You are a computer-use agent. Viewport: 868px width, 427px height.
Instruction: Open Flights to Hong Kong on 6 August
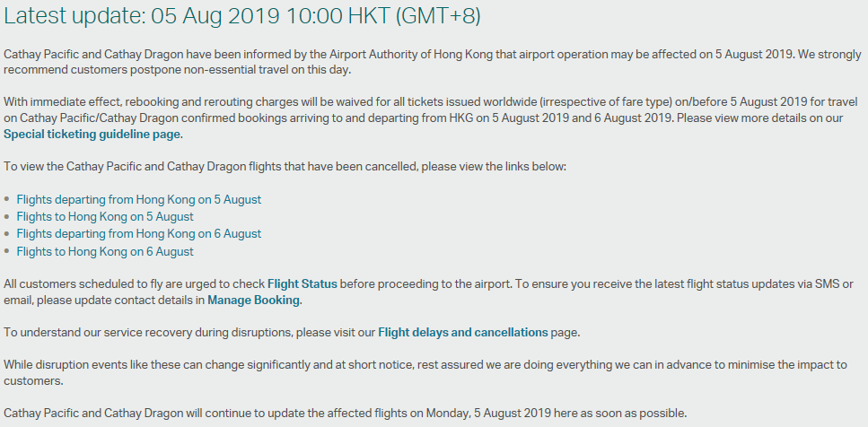tap(105, 251)
